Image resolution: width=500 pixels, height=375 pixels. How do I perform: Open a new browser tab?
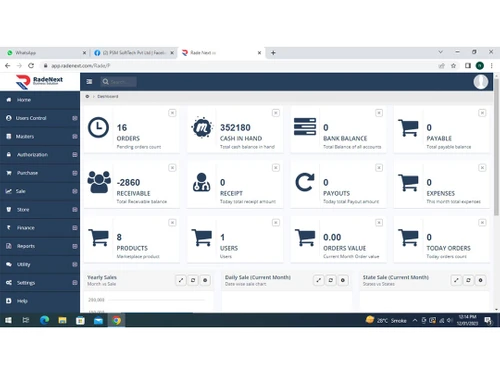(x=273, y=53)
